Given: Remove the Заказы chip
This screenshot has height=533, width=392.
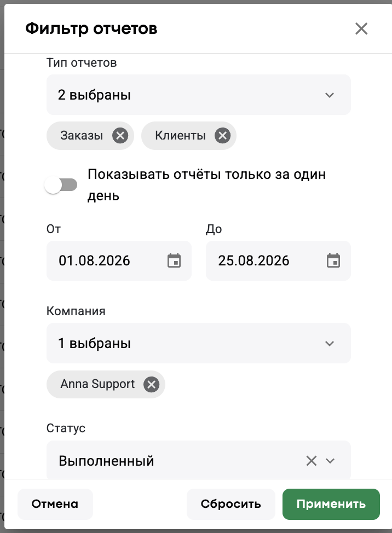Looking at the screenshot, I should pos(120,136).
